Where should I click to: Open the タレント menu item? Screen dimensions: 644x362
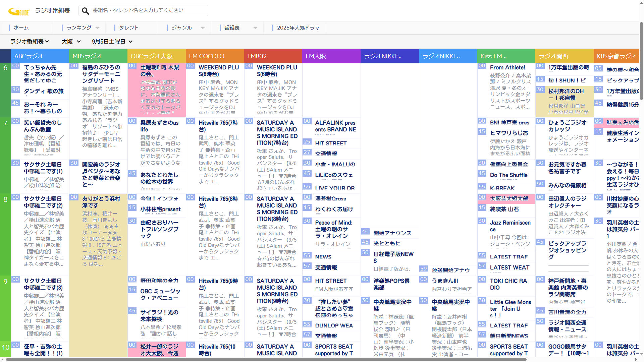(129, 28)
